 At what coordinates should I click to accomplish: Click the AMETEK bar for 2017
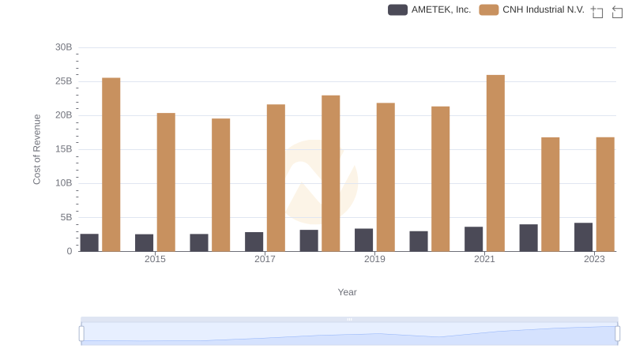[x=254, y=242]
